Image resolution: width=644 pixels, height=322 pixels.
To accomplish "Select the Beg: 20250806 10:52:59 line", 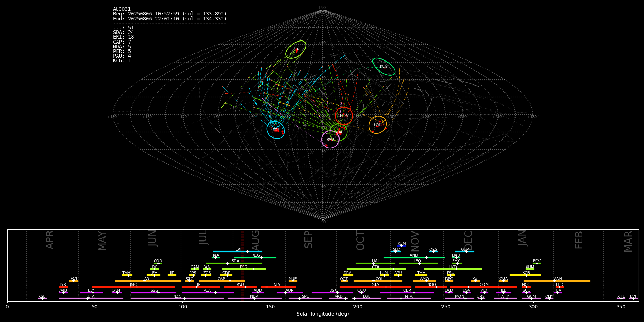I will point(170,14).
